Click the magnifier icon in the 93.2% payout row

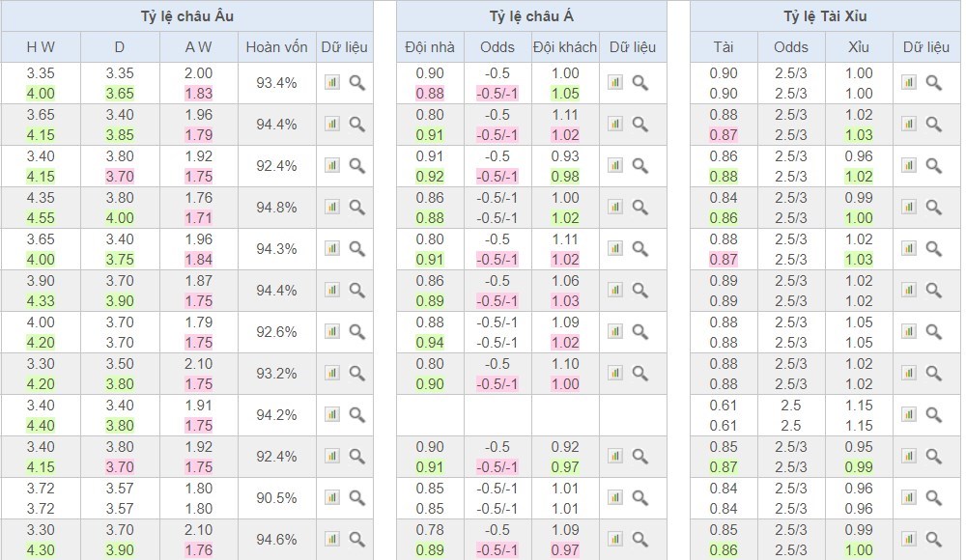[356, 373]
